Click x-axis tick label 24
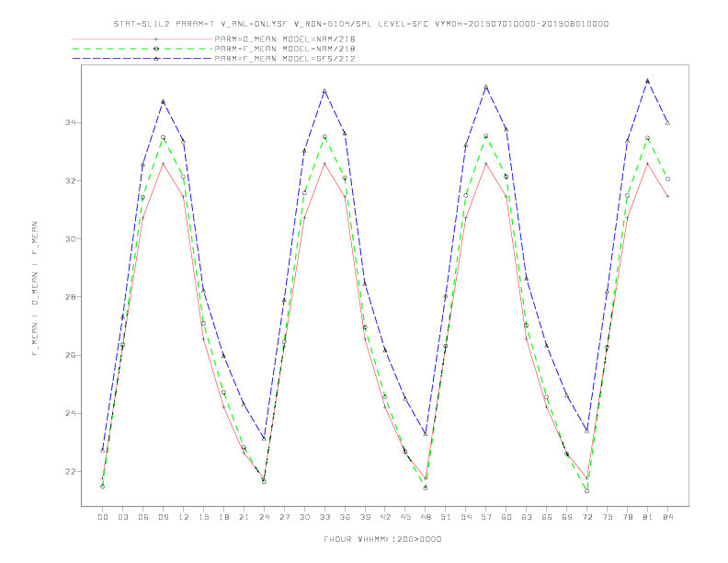The height and width of the screenshot is (563, 728). [x=264, y=517]
